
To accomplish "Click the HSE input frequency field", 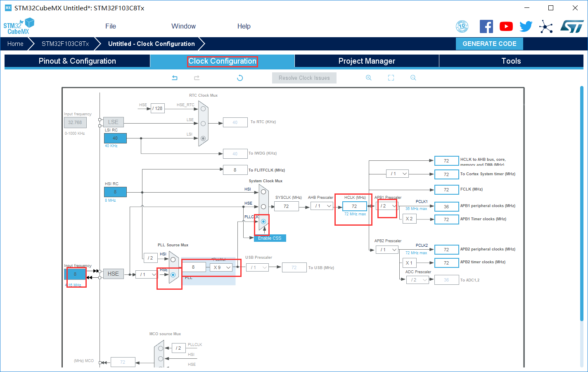I will coord(75,274).
